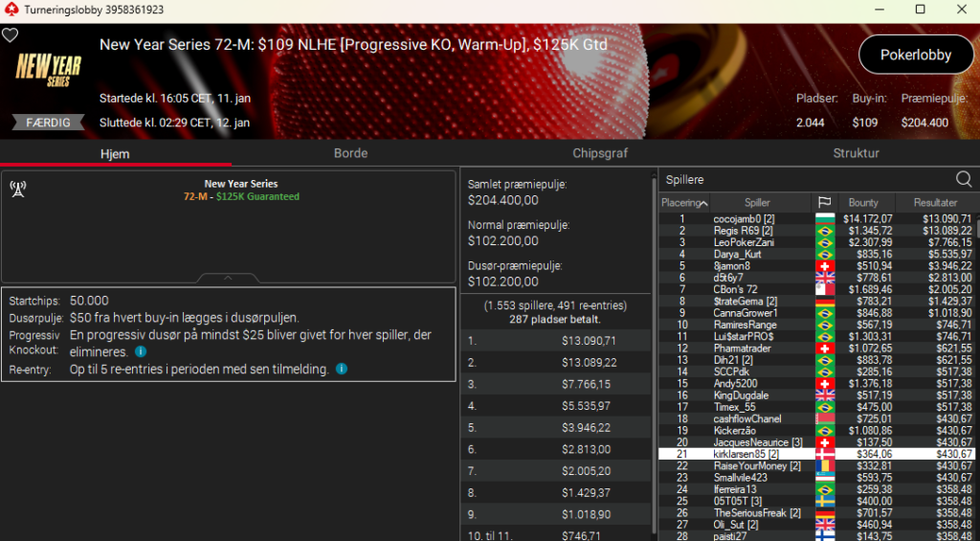Collapse the New Year Series banner panel
Viewport: 980px width, 541px height.
pyautogui.click(x=228, y=278)
